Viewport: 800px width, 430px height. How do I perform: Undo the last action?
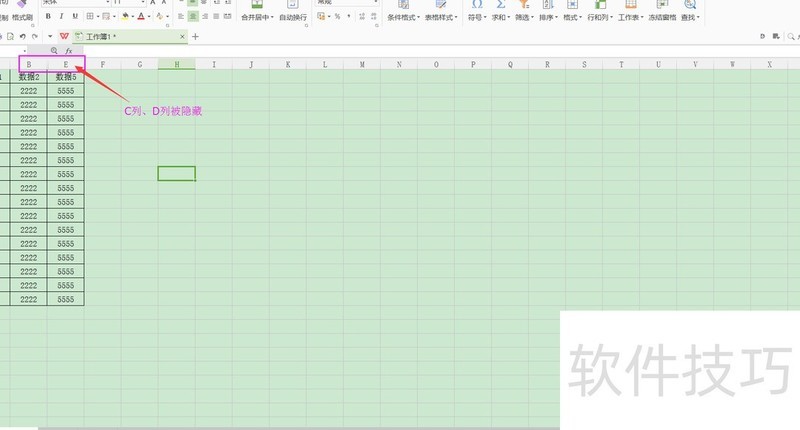tap(22, 36)
